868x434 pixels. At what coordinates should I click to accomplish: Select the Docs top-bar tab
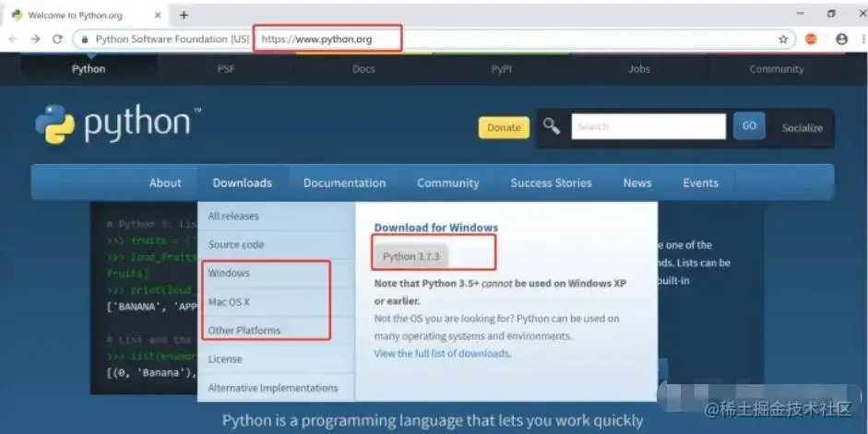(x=363, y=69)
